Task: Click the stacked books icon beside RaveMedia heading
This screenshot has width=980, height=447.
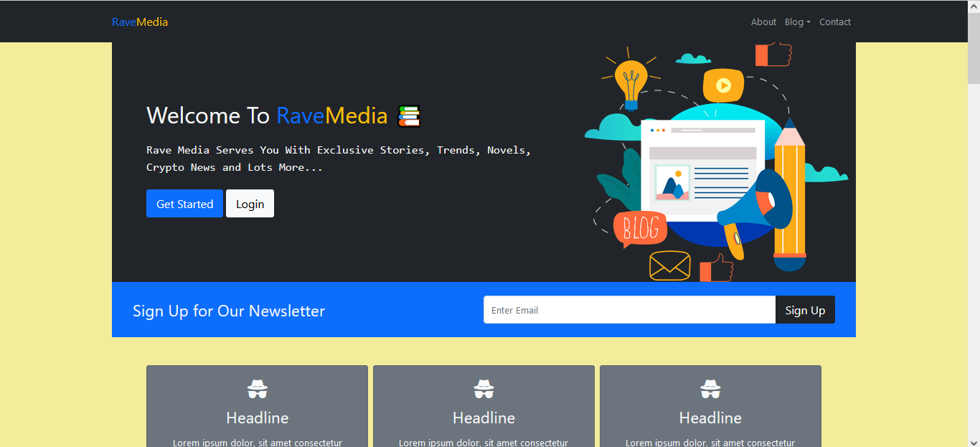Action: pyautogui.click(x=409, y=115)
